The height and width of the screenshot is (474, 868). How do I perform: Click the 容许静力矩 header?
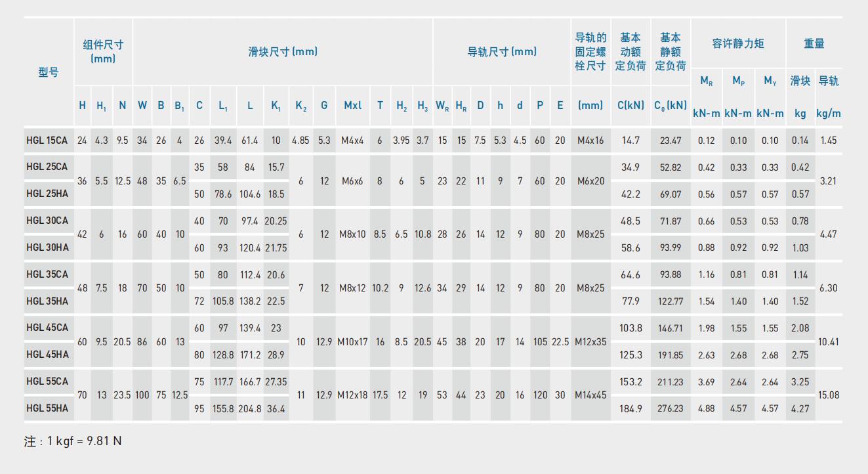click(x=738, y=43)
